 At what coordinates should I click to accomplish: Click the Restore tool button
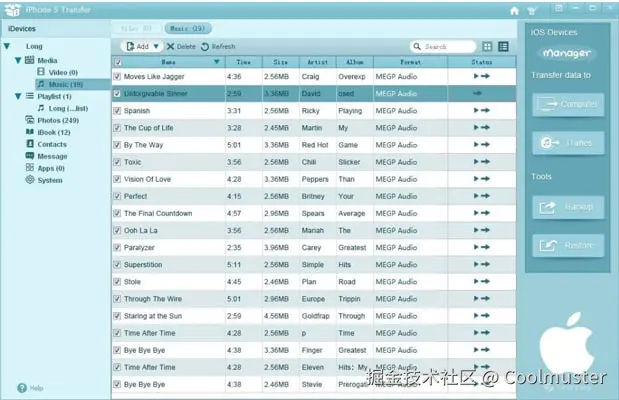[568, 245]
